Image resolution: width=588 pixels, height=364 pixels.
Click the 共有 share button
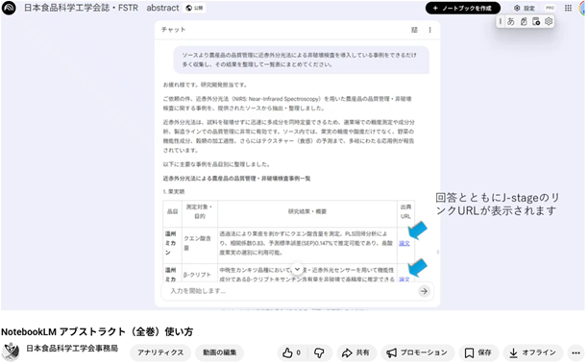(x=355, y=352)
